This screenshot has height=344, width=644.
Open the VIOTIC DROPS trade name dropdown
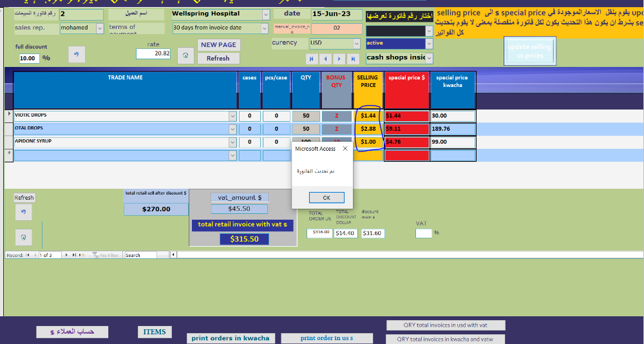click(x=232, y=116)
